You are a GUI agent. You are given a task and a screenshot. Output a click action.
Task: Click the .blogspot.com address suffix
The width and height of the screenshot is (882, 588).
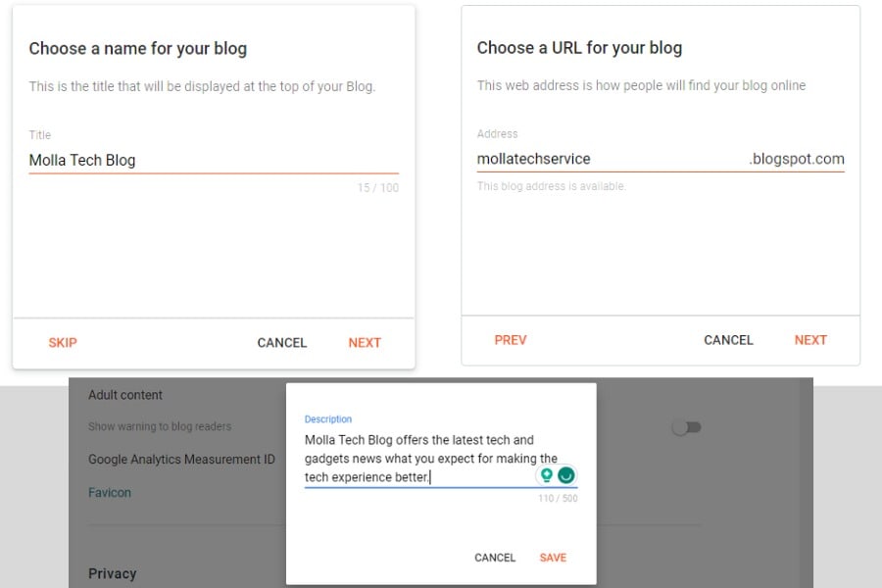(797, 159)
